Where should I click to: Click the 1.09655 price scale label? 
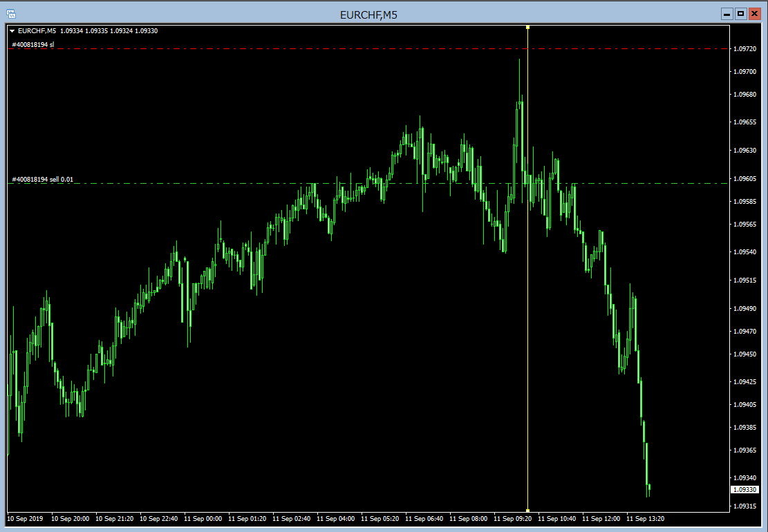pos(744,122)
